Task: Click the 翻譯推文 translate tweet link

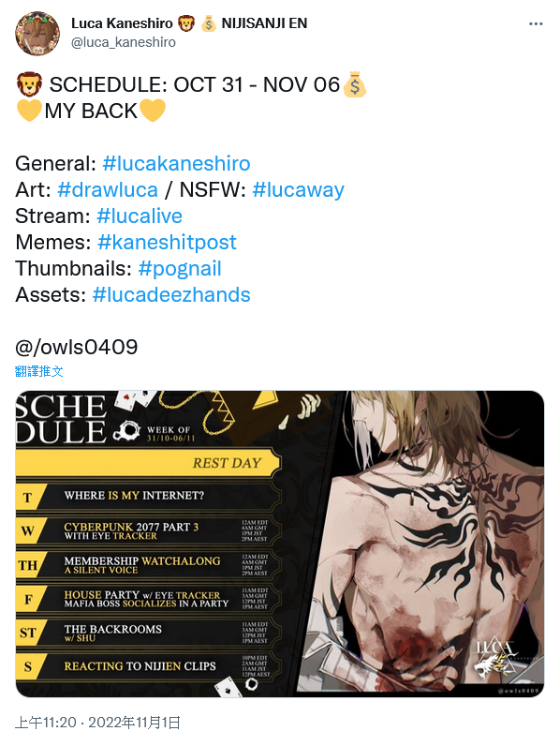Action: 39,371
